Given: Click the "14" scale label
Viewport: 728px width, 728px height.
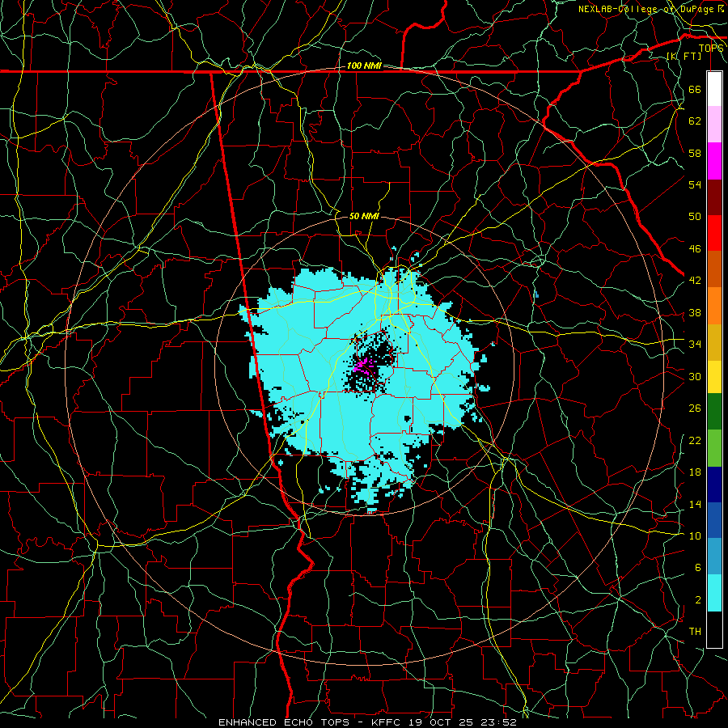Looking at the screenshot, I should tap(695, 504).
